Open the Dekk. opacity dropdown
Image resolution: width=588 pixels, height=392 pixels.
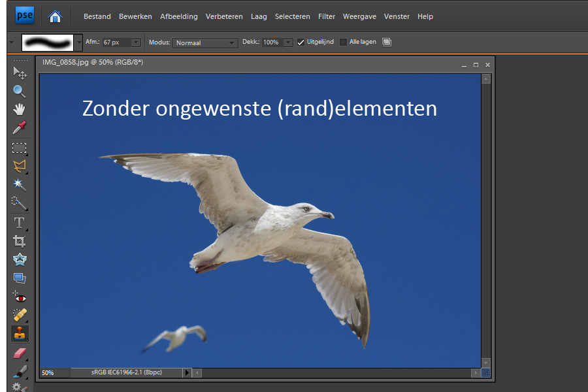pos(289,42)
